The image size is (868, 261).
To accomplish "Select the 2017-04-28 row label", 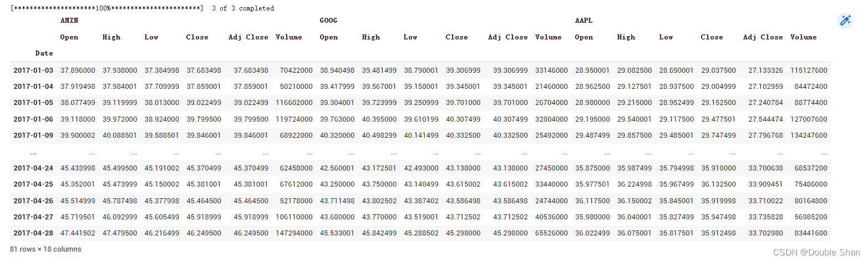I will 33,233.
